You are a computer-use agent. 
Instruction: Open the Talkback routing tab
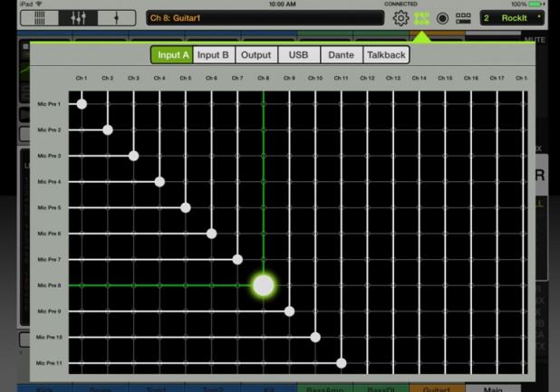point(386,55)
